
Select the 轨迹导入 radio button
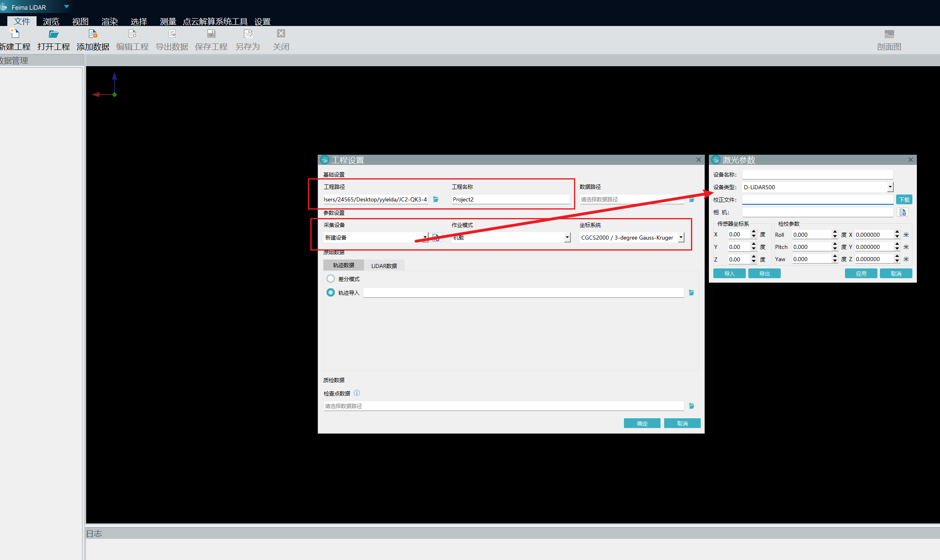[331, 293]
